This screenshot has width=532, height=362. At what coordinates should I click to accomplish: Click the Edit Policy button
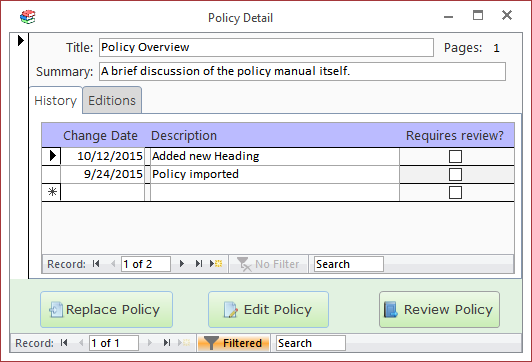tap(268, 309)
